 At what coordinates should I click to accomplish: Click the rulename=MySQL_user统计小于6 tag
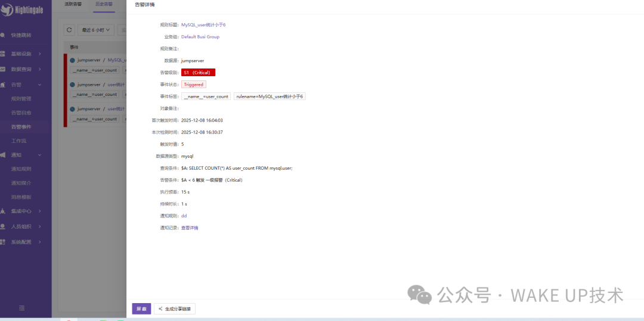(270, 96)
